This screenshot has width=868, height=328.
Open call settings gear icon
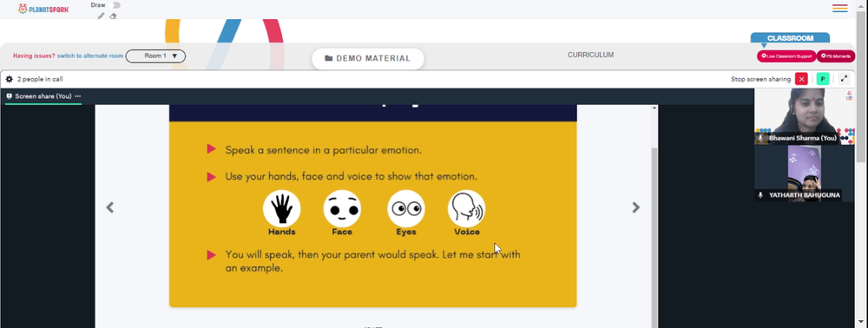click(10, 79)
